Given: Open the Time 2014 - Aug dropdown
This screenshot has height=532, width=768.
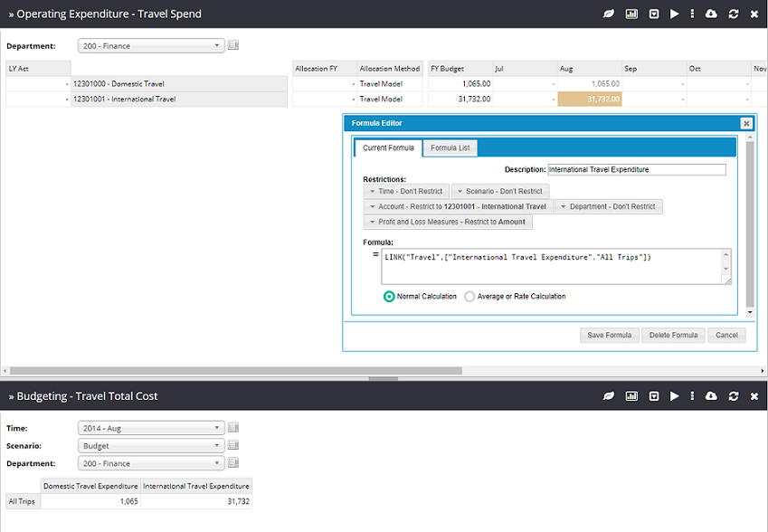Looking at the screenshot, I should coord(151,428).
